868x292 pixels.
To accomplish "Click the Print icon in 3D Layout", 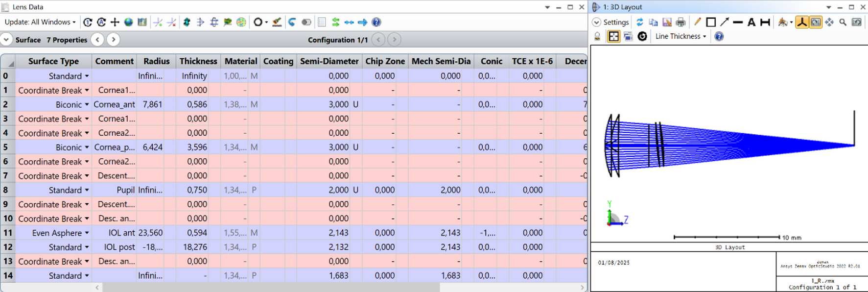I will (x=680, y=22).
